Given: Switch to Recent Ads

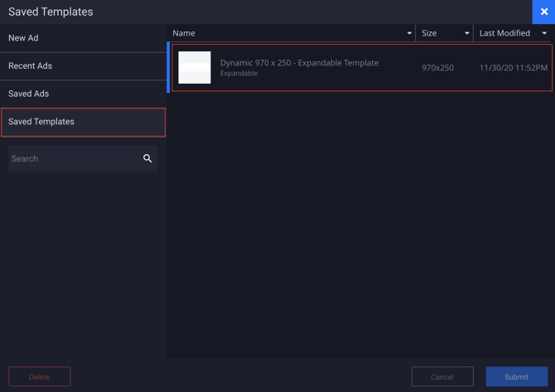Looking at the screenshot, I should point(83,65).
